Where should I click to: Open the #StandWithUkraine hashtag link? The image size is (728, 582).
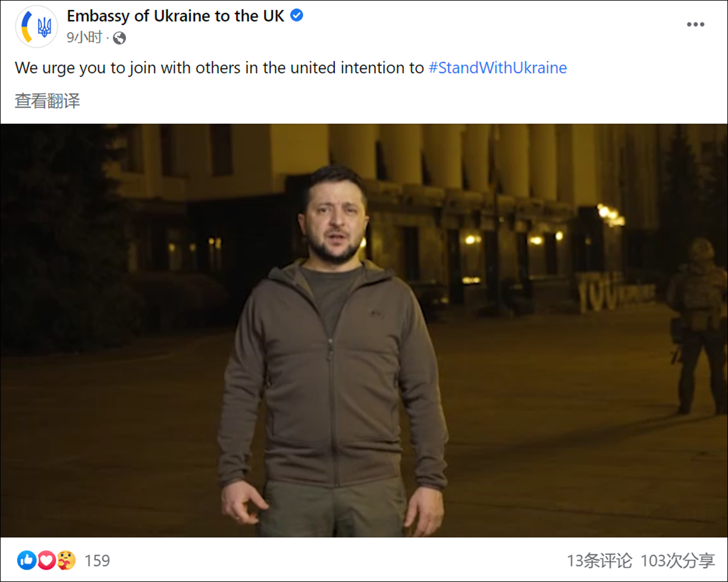click(x=498, y=68)
